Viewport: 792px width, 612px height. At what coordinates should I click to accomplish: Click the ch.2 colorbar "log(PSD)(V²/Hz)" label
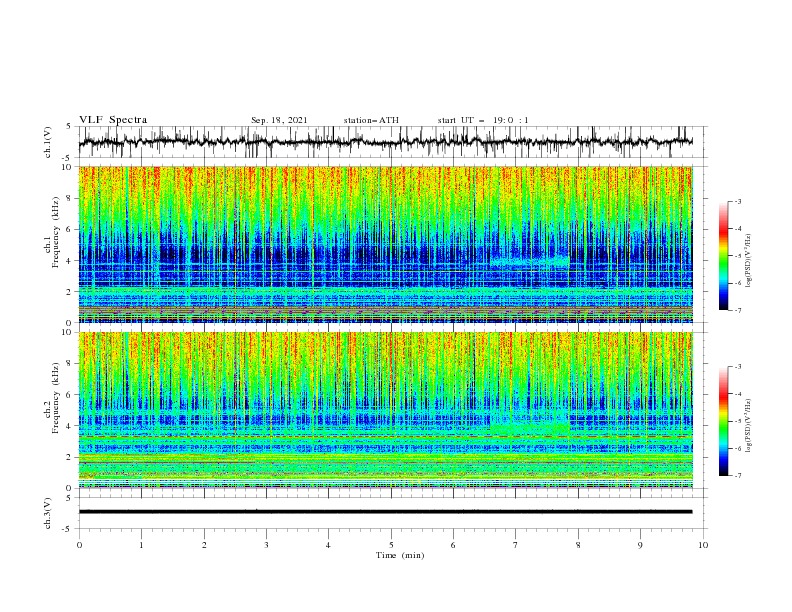(x=748, y=426)
